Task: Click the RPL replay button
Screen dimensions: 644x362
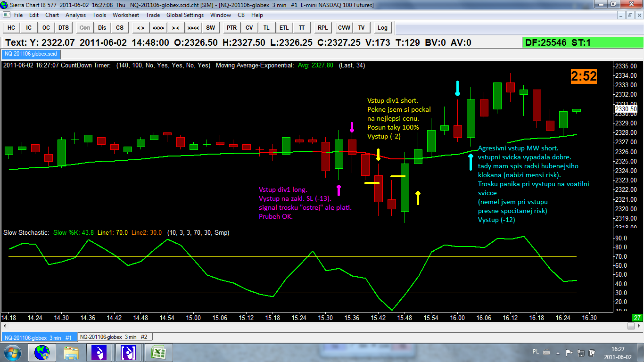Action: pos(322,28)
